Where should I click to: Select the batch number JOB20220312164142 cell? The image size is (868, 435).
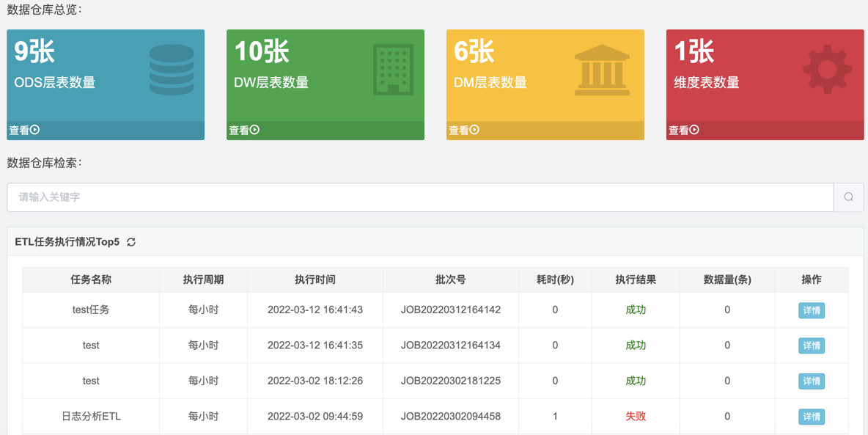(x=450, y=310)
